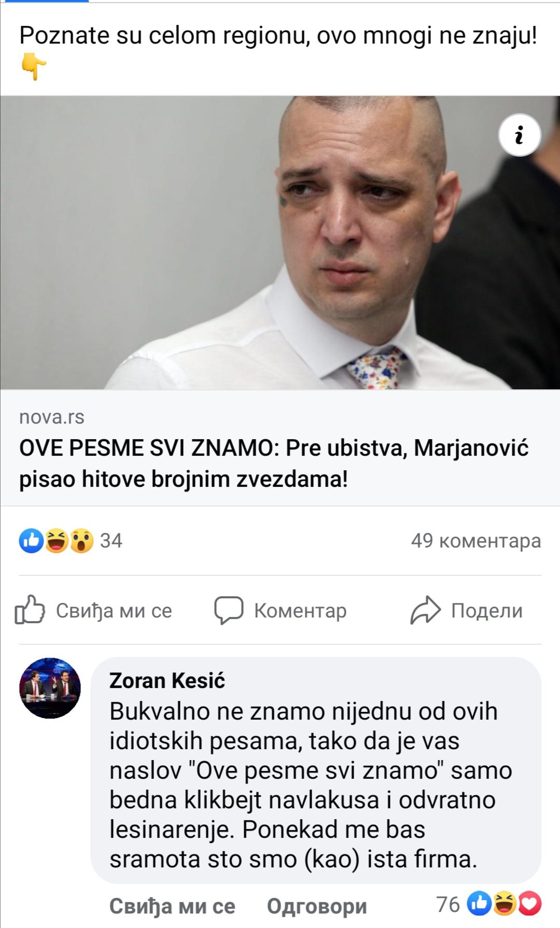Image resolution: width=560 pixels, height=928 pixels.
Task: Click the nova.rs source domain label
Action: pos(52,417)
